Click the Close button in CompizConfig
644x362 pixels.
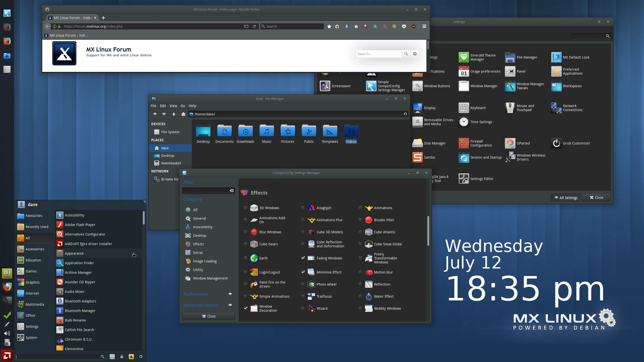click(x=208, y=315)
